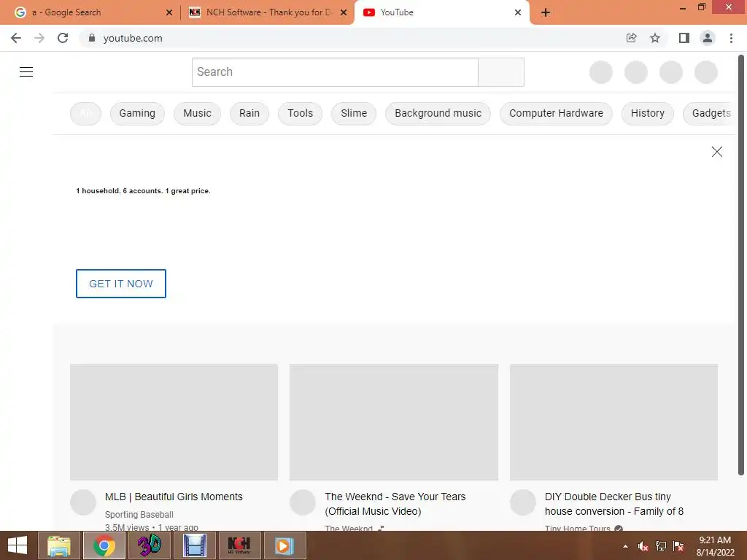Open the Chrome side panel icon
This screenshot has width=747, height=560.
[x=684, y=38]
